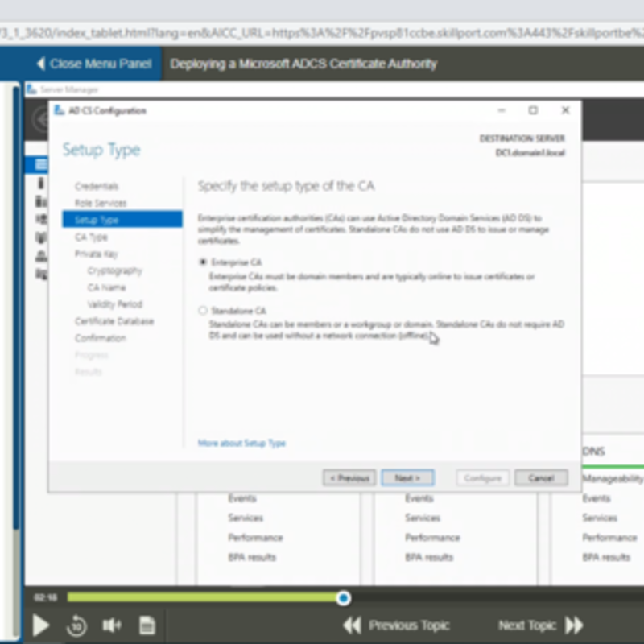Rewind 10 seconds with the replay icon
644x644 pixels.
[x=76, y=625]
